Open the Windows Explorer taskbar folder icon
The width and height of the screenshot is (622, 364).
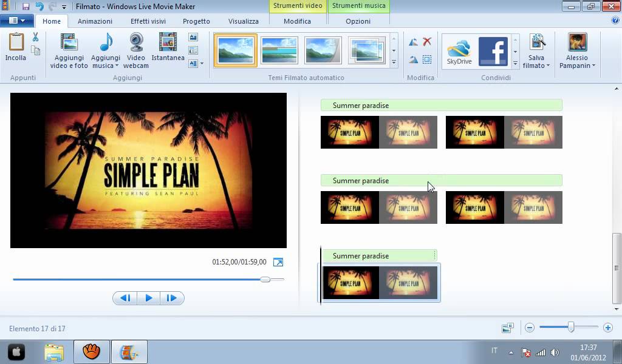[x=54, y=352]
